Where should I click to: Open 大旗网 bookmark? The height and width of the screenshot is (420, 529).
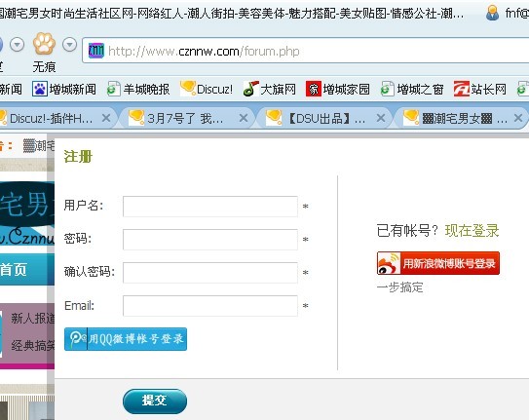click(270, 89)
